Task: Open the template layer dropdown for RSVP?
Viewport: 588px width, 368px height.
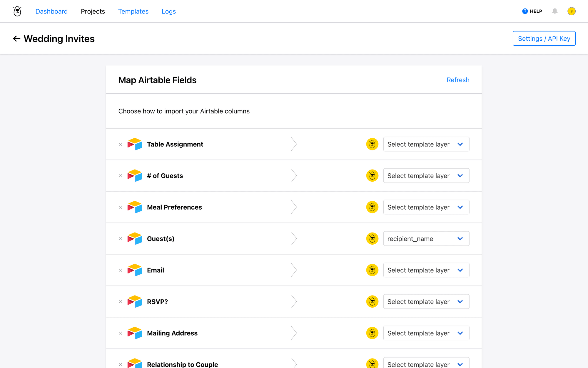Action: [x=426, y=301]
